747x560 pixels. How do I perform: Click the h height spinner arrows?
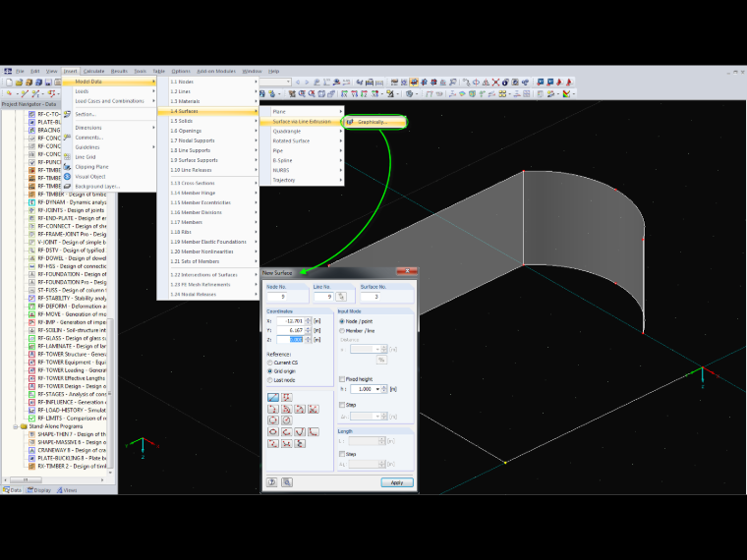(x=384, y=389)
